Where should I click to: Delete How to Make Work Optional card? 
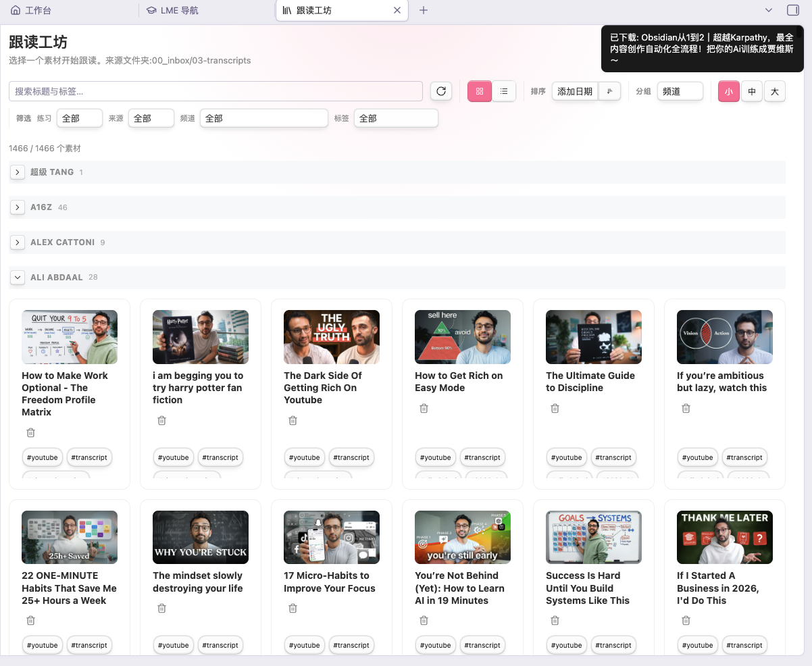[x=30, y=433]
